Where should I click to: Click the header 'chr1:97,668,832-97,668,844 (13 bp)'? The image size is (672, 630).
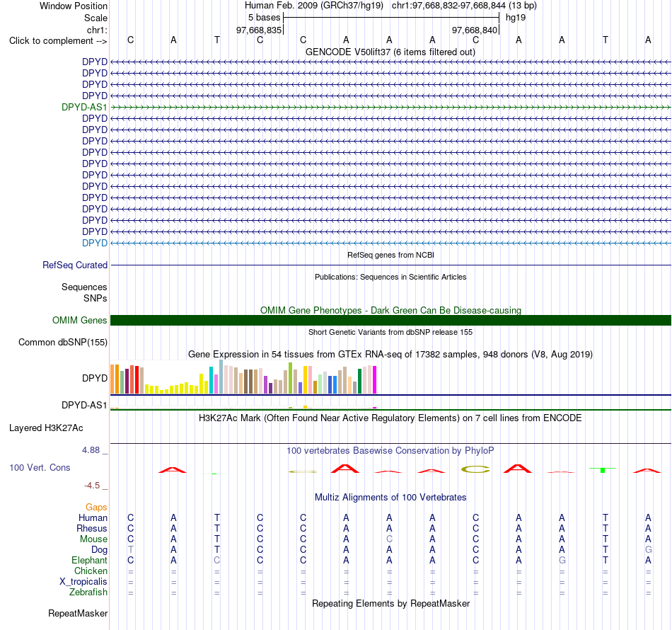tap(464, 6)
